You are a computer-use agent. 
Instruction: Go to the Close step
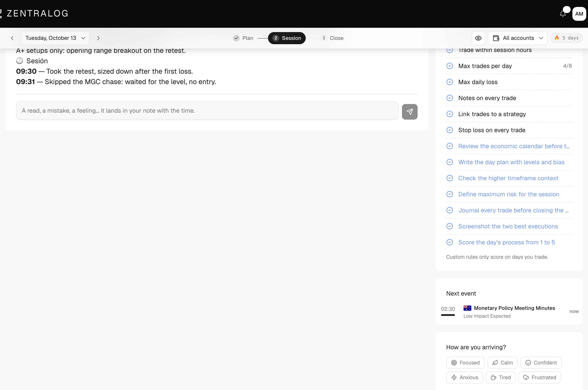tap(332, 38)
